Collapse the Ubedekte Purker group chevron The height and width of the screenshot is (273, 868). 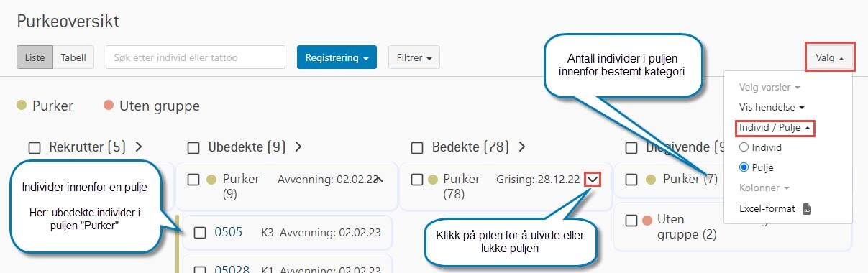[x=380, y=180]
